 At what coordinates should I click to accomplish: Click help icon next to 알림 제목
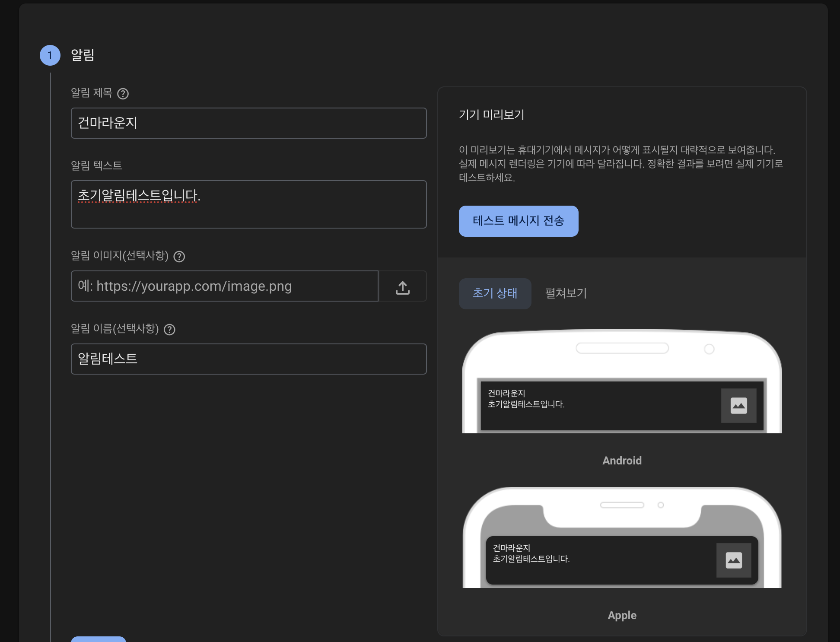(123, 94)
